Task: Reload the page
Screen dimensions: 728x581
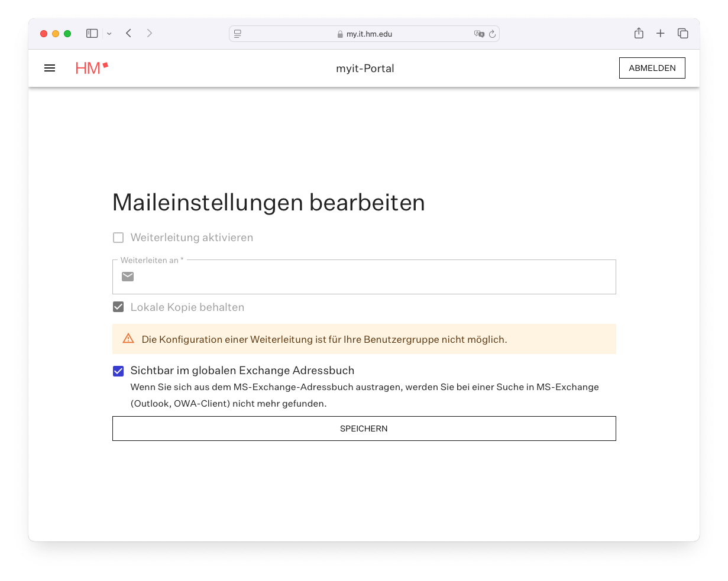Action: pyautogui.click(x=492, y=34)
